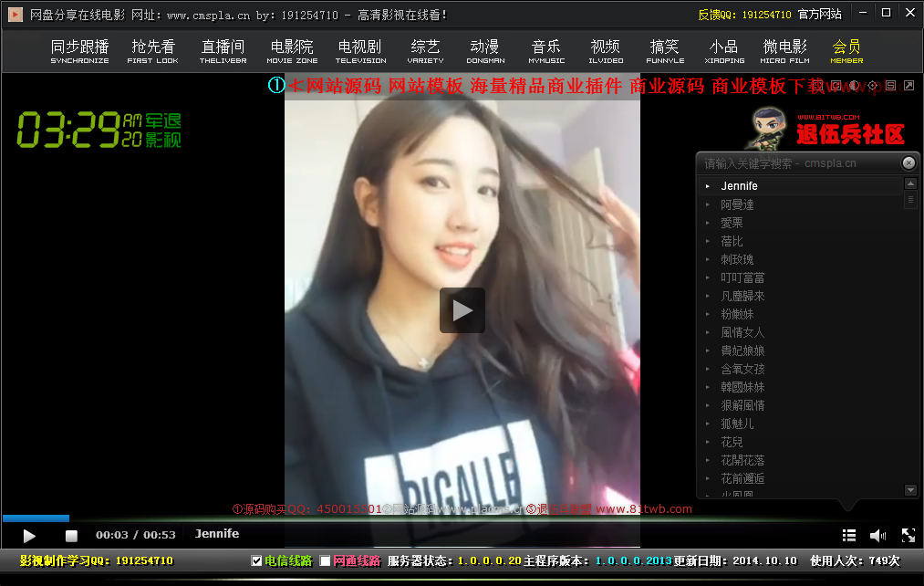
Task: Click the arrow beside 韓國妹妹
Action: [708, 387]
